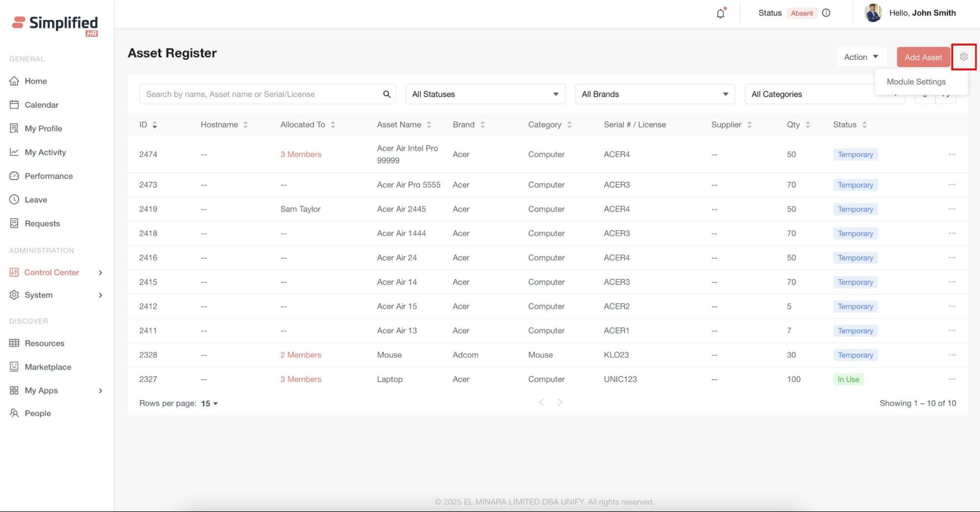Sort by Qty column arrows
The width and height of the screenshot is (980, 512).
click(807, 125)
